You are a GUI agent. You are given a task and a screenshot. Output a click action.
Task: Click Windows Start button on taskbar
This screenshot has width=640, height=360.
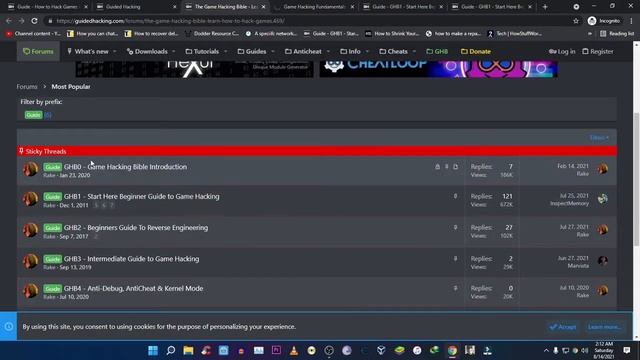(153, 350)
